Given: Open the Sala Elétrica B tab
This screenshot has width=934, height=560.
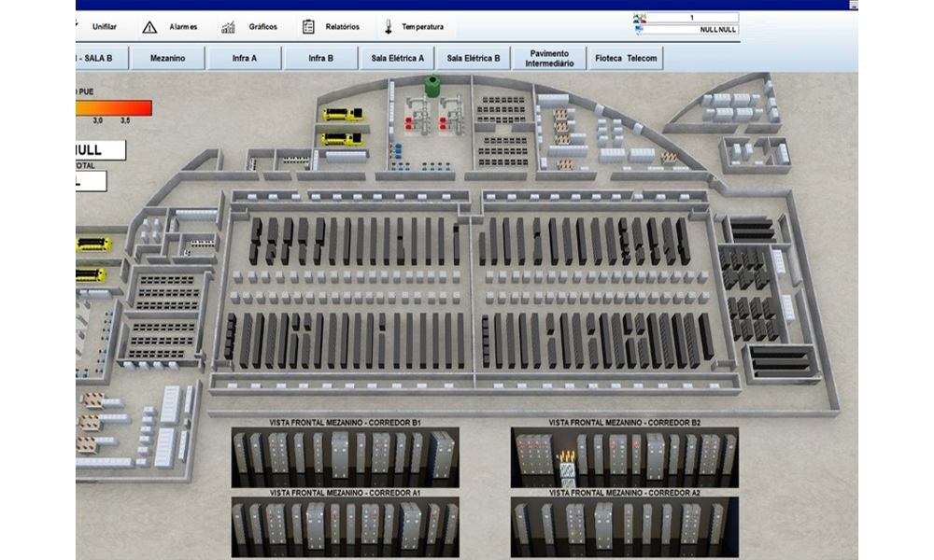Looking at the screenshot, I should [x=473, y=58].
